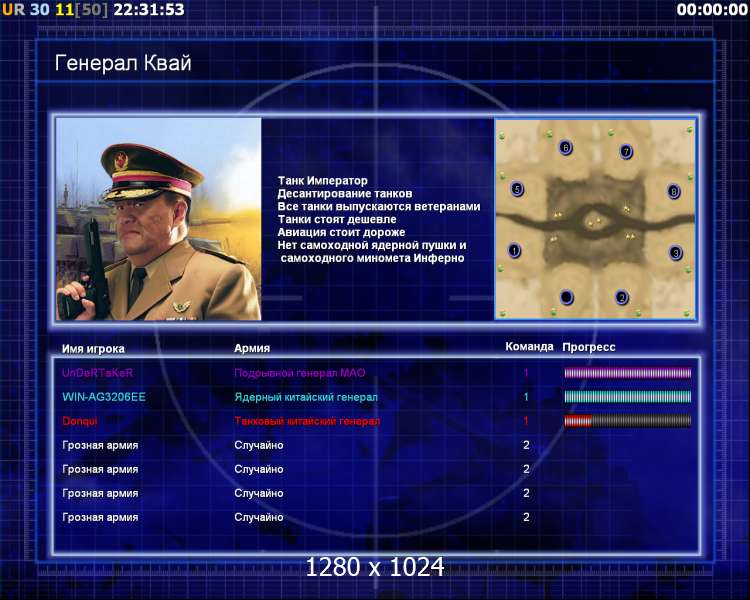Viewport: 750px width, 600px height.
Task: Click the 'Имя игрока' column header
Action: (x=93, y=349)
